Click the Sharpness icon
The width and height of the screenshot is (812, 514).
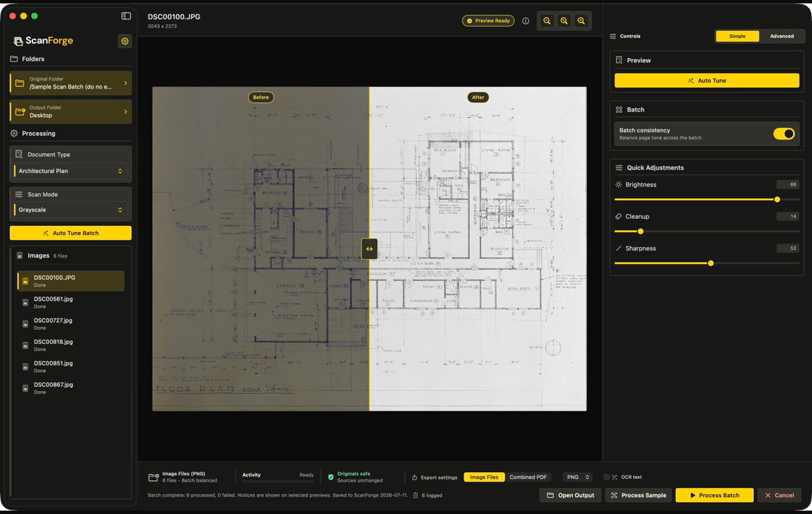[618, 248]
